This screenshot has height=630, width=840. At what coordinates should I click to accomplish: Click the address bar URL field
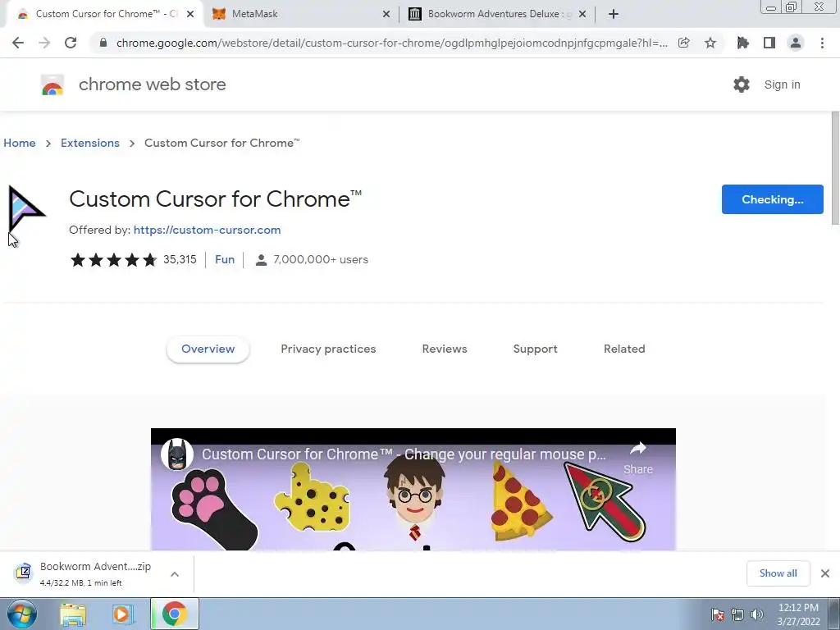coord(391,43)
